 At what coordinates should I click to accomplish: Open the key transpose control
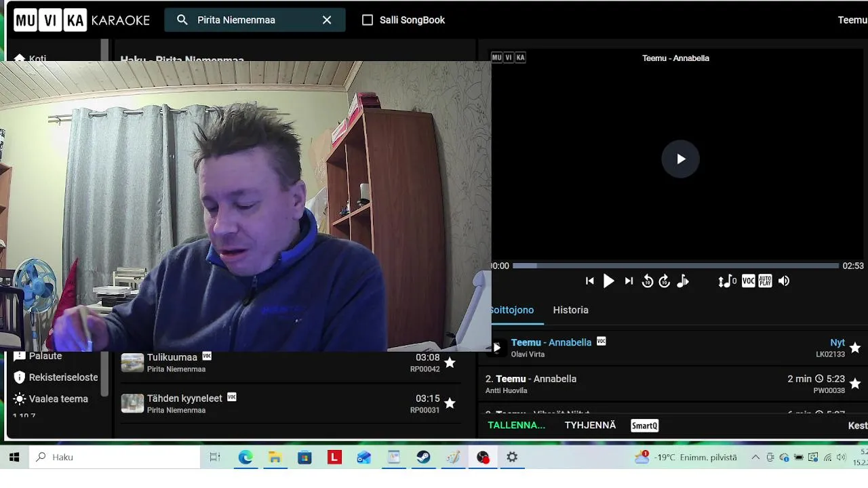[x=727, y=281]
